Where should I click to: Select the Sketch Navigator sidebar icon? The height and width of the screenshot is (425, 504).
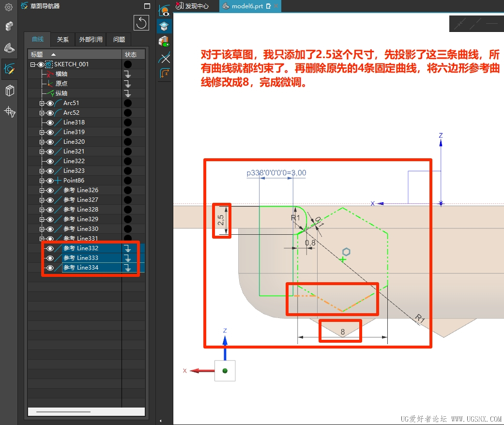click(x=9, y=69)
